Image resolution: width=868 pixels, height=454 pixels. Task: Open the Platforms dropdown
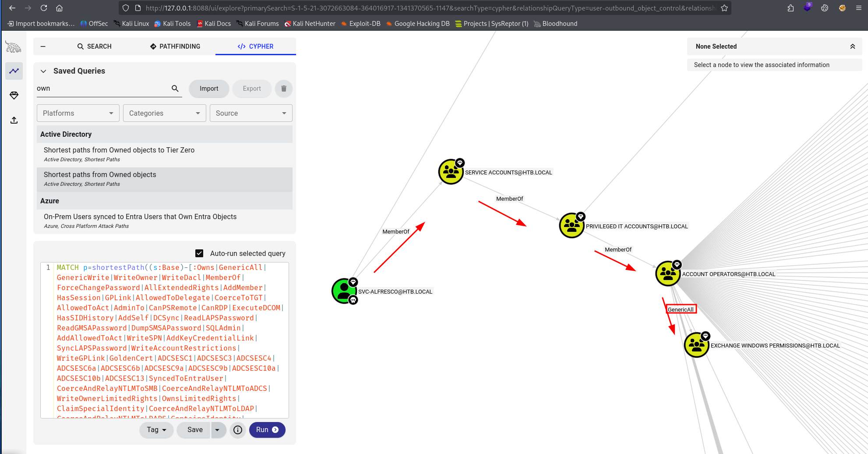tap(78, 113)
